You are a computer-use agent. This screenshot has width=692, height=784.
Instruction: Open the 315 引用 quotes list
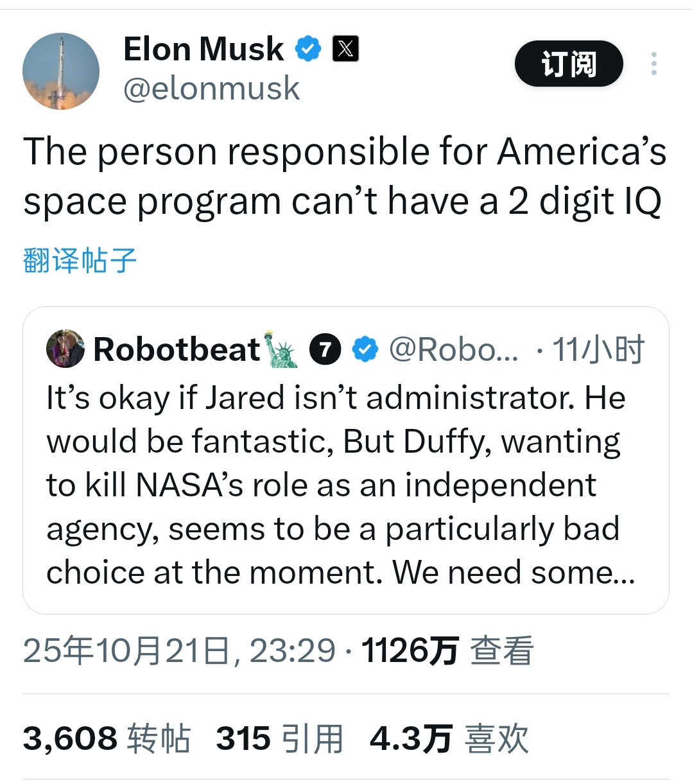click(x=279, y=738)
